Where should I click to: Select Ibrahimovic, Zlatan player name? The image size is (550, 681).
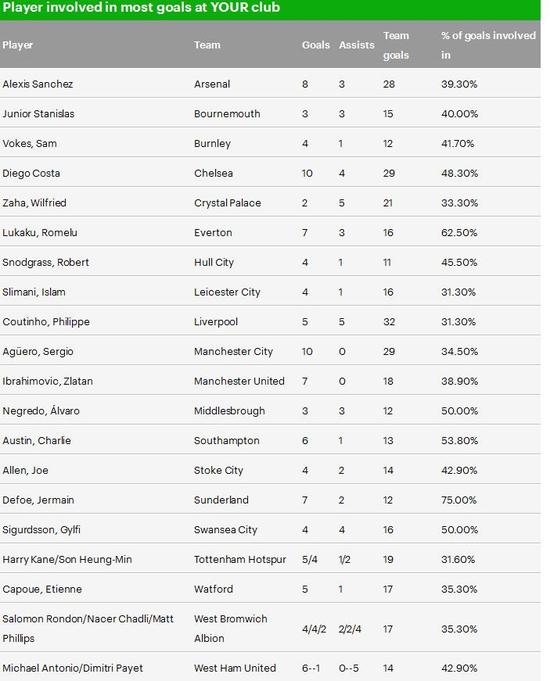pos(47,381)
